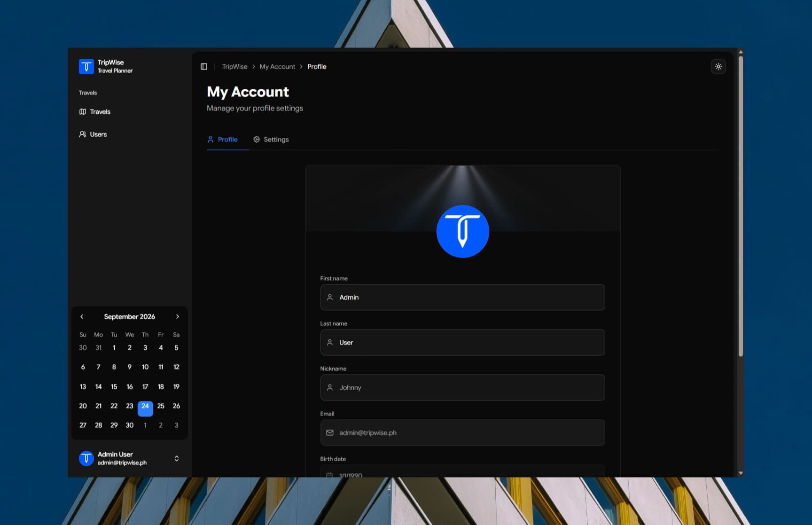Click the Last name input field
This screenshot has height=525, width=812.
click(462, 343)
